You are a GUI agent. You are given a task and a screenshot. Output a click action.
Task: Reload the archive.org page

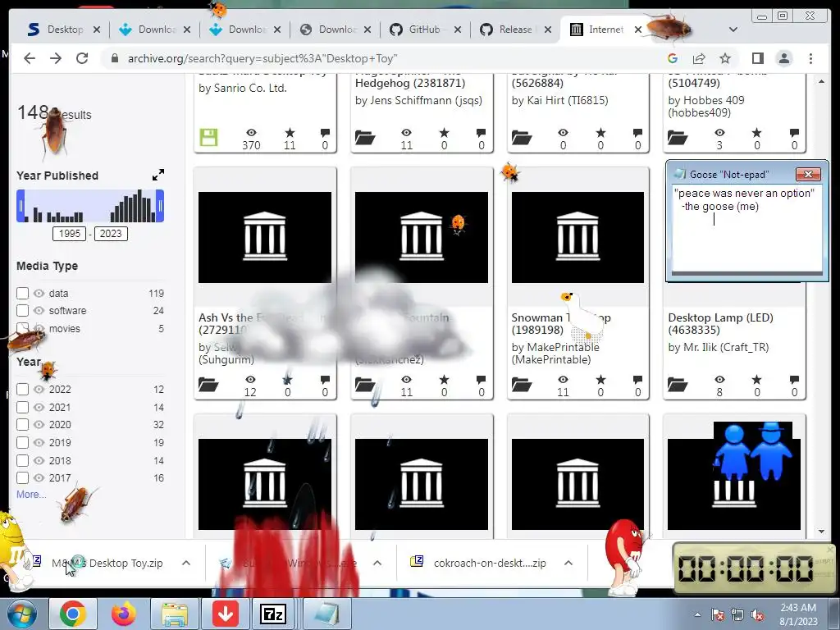click(82, 58)
